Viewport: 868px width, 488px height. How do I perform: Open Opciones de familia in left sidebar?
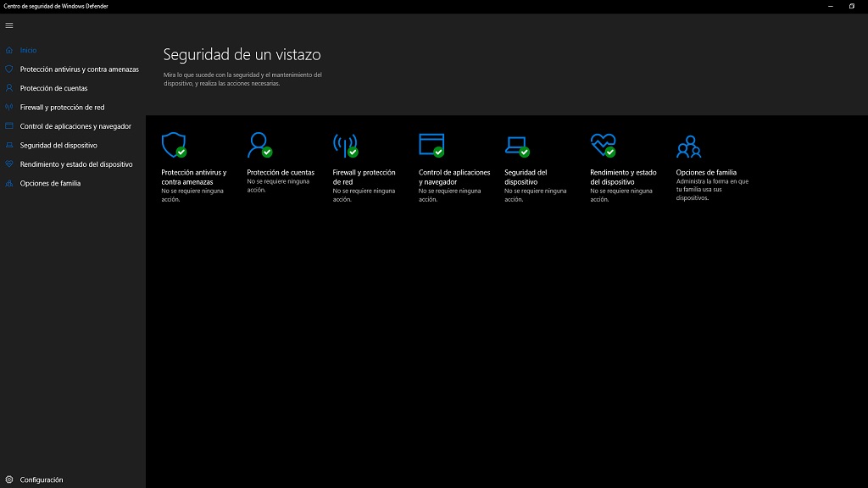click(50, 183)
